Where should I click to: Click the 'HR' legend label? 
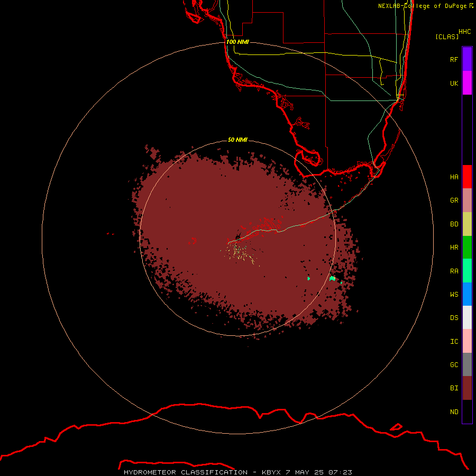[x=454, y=248]
